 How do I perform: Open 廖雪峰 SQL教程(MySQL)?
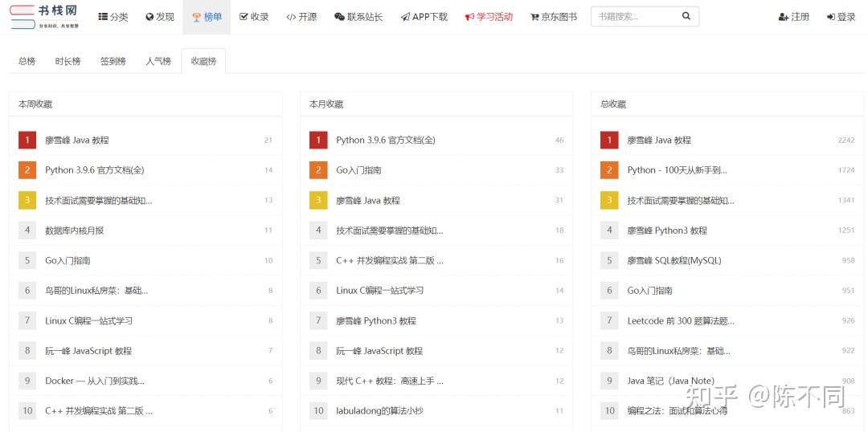674,260
